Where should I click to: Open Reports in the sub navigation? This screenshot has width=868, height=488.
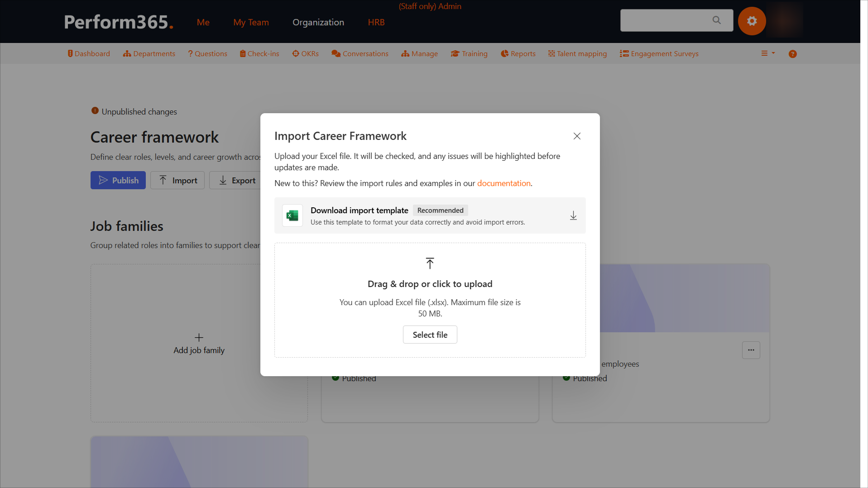coord(518,53)
